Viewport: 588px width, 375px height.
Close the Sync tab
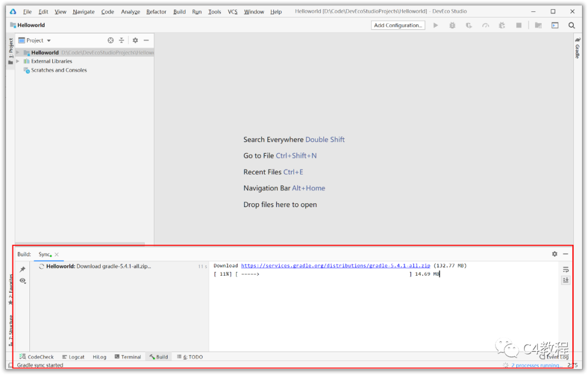pyautogui.click(x=57, y=255)
